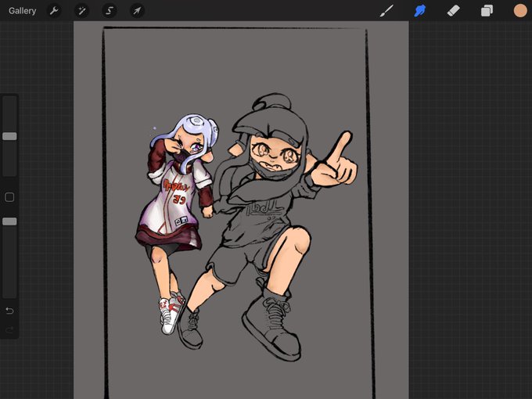This screenshot has width=532, height=399.
Task: Open the active color swatch
Action: 519,11
